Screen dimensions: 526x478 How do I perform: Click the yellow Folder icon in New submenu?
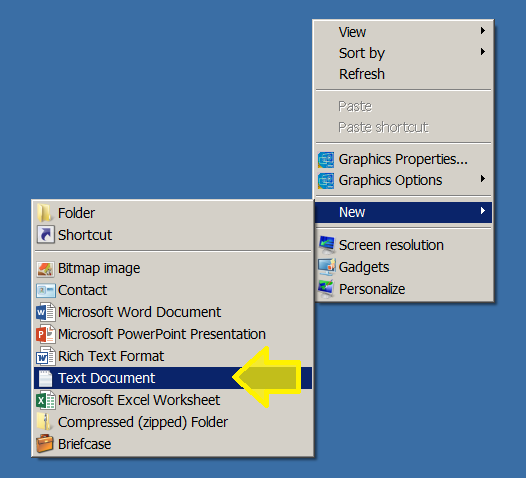coord(44,213)
